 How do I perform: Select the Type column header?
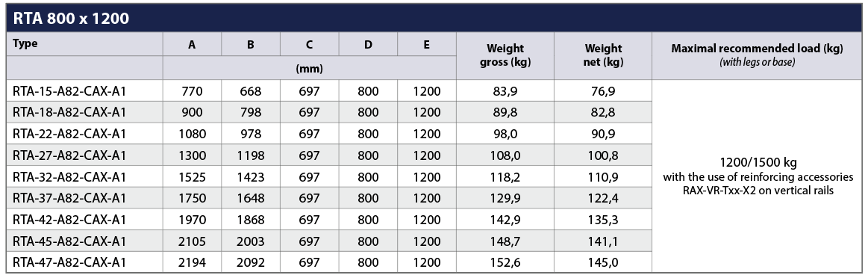[25, 44]
